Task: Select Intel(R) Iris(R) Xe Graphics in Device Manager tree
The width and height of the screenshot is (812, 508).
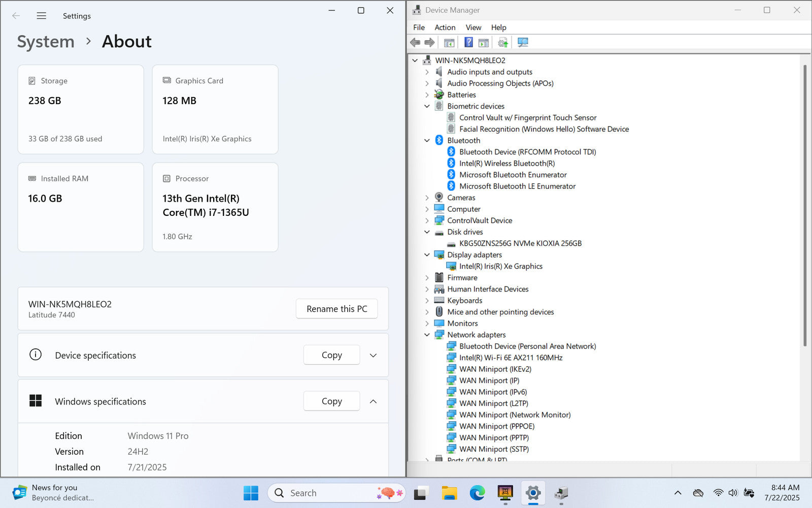Action: coord(501,266)
